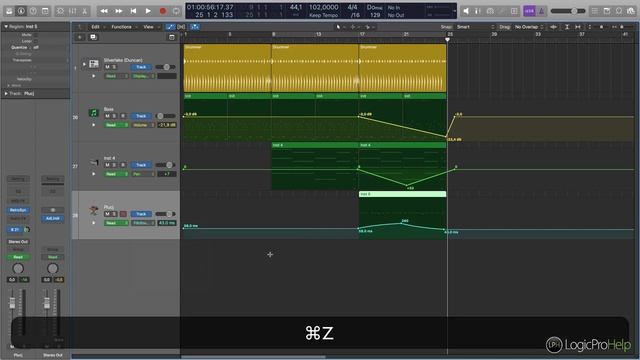The width and height of the screenshot is (640, 360).
Task: Open the View menu in Tracks area
Action: coord(148,27)
